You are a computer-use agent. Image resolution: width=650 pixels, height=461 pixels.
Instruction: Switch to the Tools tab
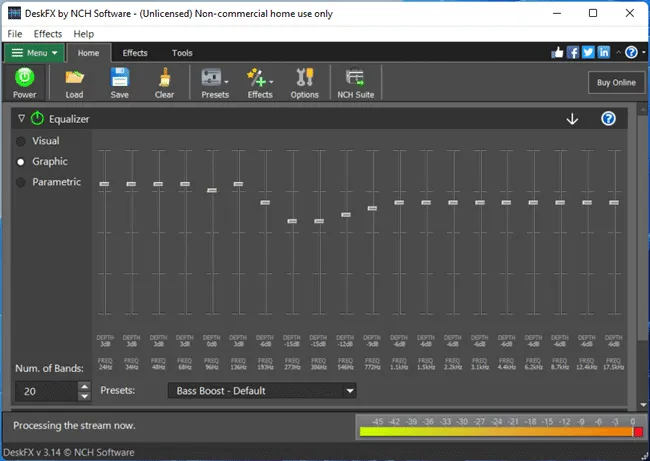click(182, 53)
